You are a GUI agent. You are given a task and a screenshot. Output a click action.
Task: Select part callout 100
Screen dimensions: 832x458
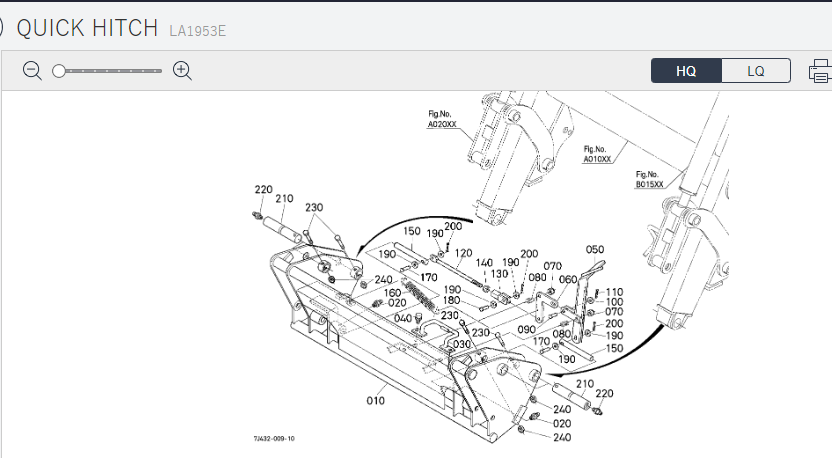click(614, 302)
